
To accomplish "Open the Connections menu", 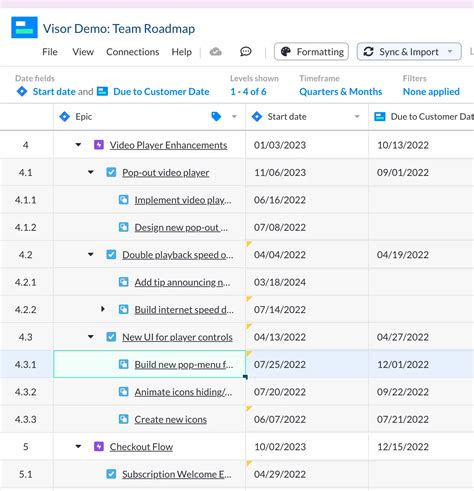I will pyautogui.click(x=133, y=52).
